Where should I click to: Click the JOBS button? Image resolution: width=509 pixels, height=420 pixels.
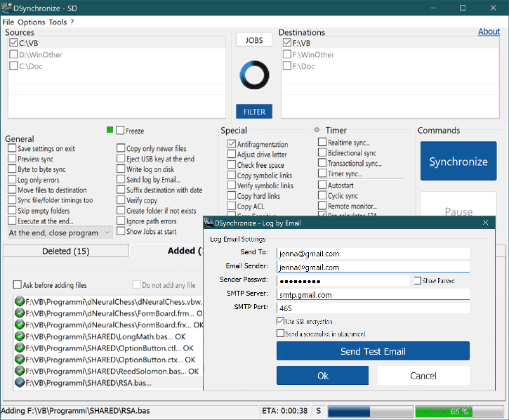(254, 40)
